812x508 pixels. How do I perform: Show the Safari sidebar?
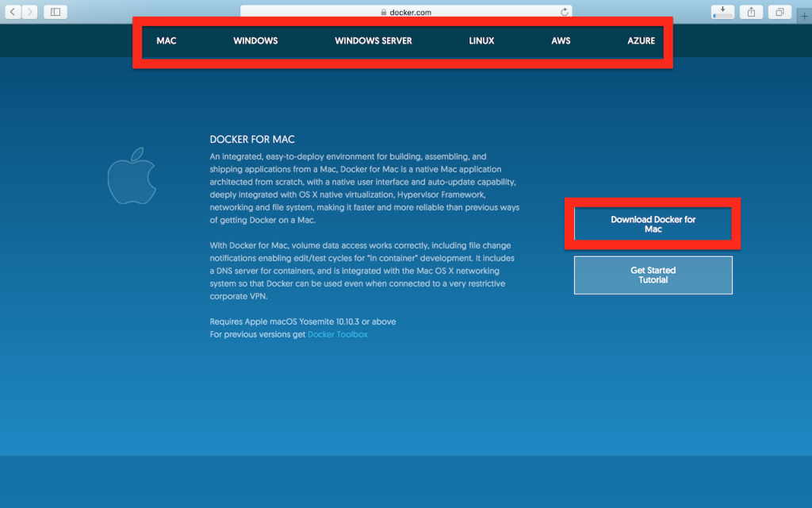coord(56,11)
